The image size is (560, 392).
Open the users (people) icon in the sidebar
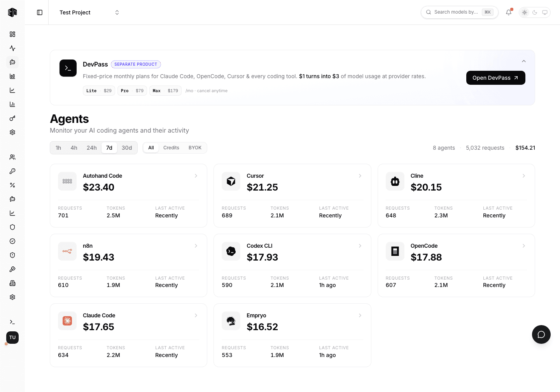point(12,157)
